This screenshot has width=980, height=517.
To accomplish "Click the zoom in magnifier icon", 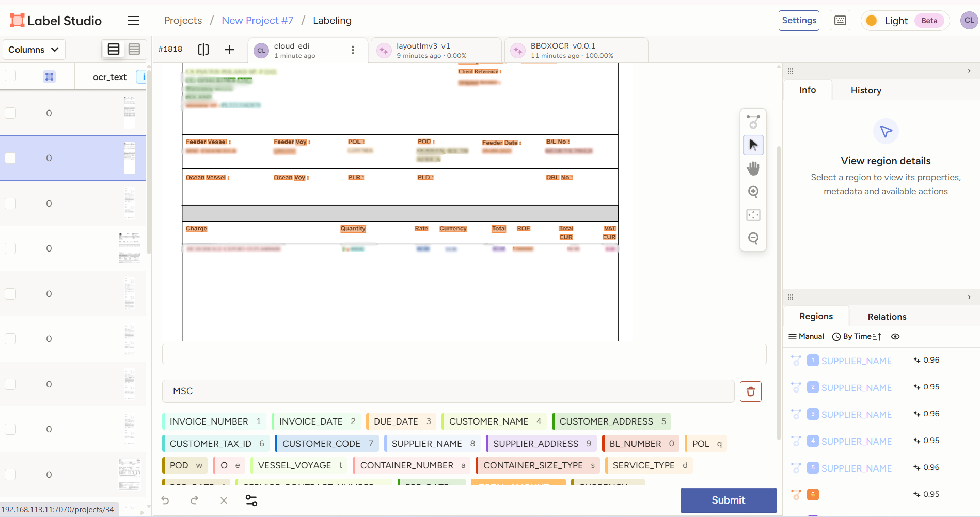I will (753, 192).
